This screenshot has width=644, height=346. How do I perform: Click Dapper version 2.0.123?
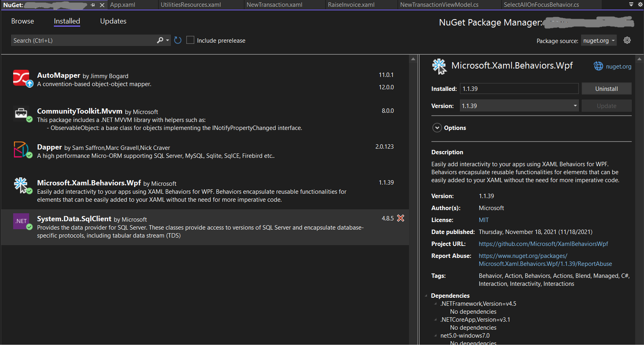click(x=385, y=147)
